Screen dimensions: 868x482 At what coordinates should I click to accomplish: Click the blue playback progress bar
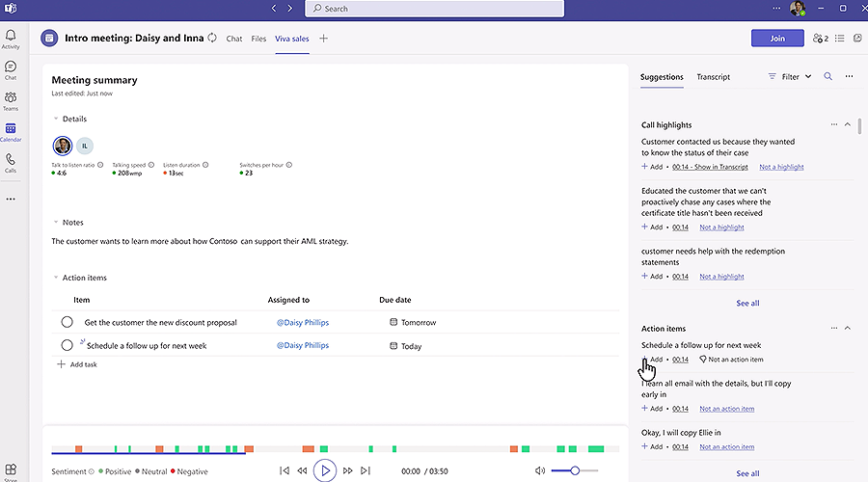point(149,453)
